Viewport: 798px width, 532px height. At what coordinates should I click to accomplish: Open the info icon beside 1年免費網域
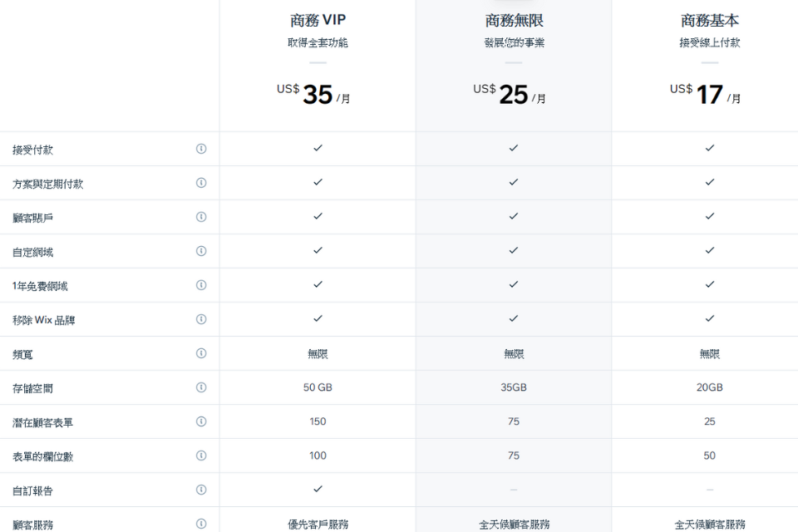pyautogui.click(x=200, y=284)
